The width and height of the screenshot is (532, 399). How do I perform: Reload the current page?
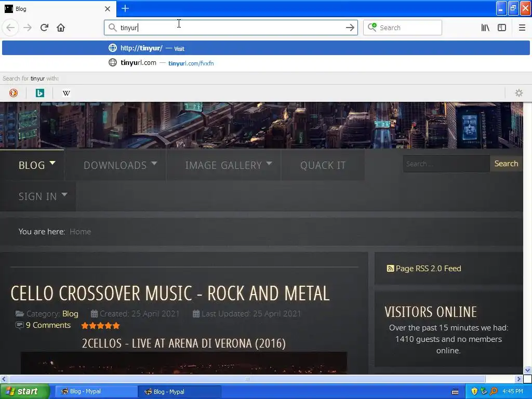[x=44, y=28]
